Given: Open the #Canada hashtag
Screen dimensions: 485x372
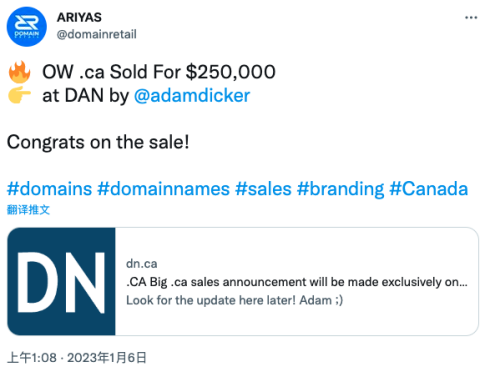Looking at the screenshot, I should (x=429, y=189).
